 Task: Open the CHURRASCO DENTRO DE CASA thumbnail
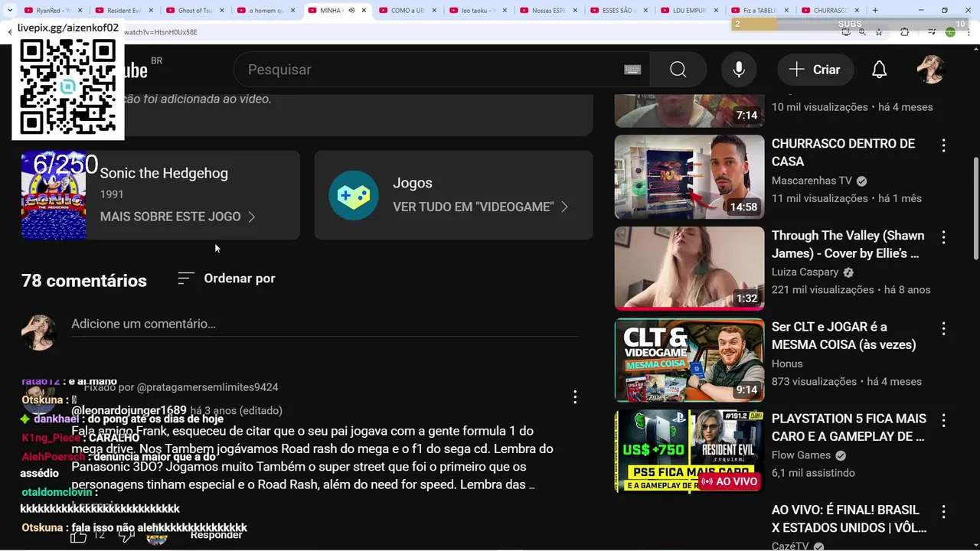pyautogui.click(x=689, y=177)
